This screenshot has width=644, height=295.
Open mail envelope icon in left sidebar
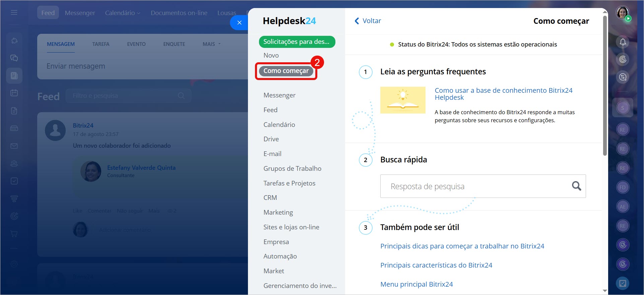click(14, 146)
